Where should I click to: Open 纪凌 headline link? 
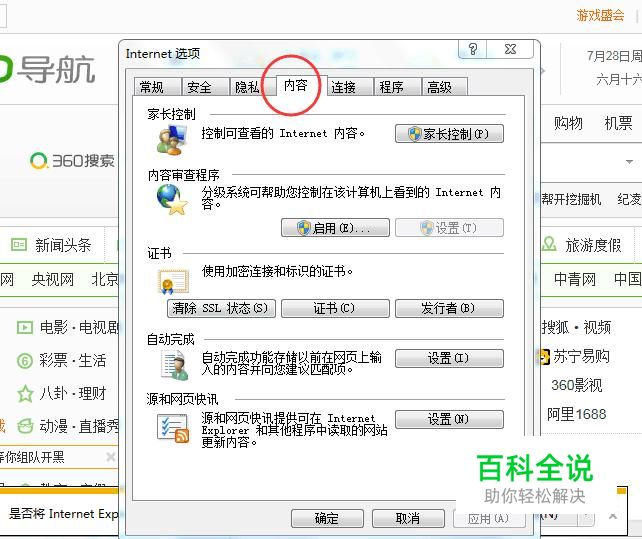tap(630, 199)
